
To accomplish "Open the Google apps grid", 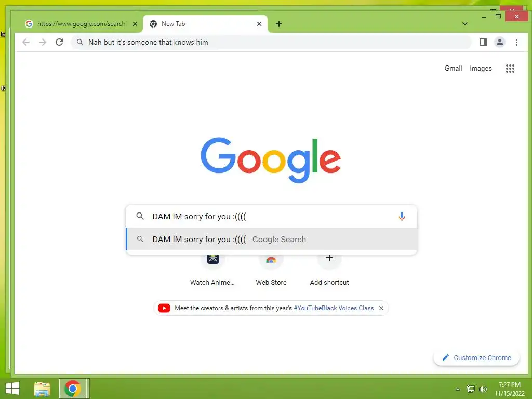I will 510,69.
